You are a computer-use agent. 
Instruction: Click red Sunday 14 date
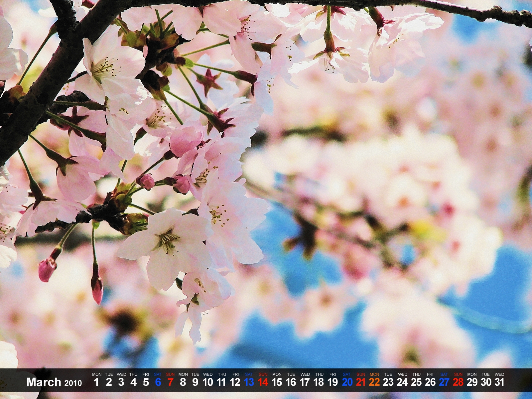263,382
